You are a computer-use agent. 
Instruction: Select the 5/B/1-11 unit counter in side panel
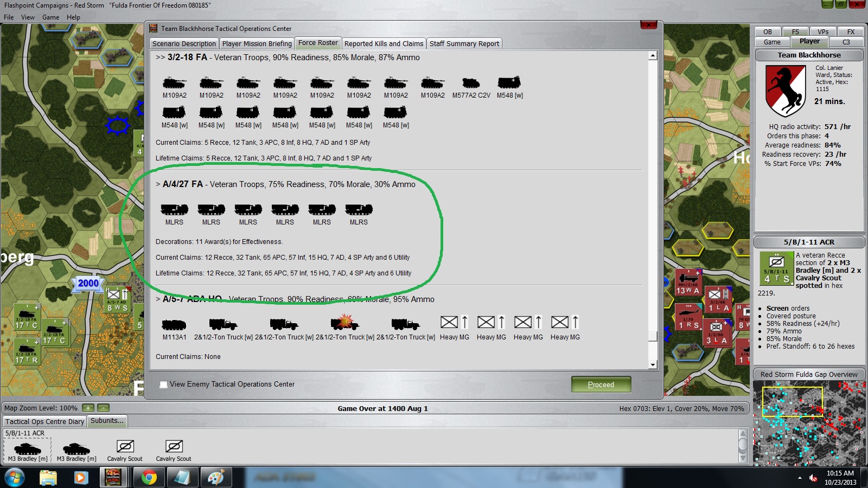[x=777, y=269]
